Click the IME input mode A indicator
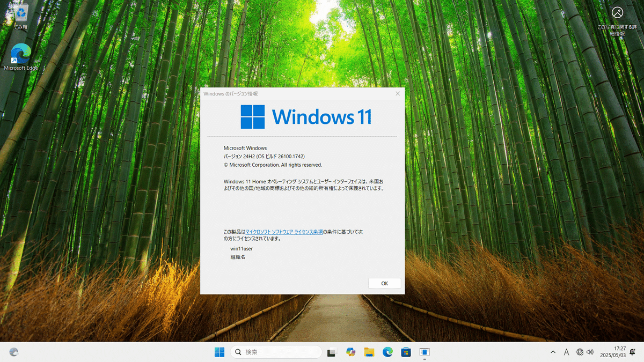644x362 pixels. pyautogui.click(x=566, y=352)
